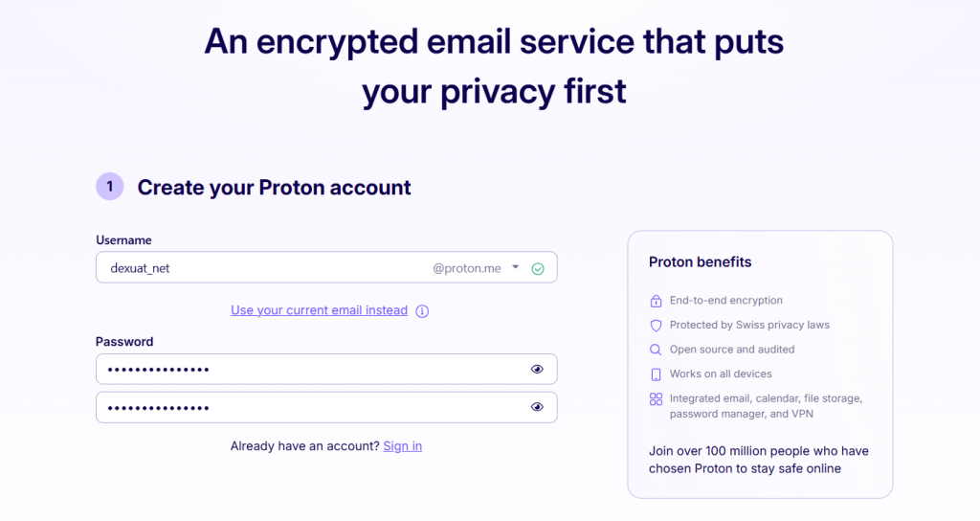Reveal the confirm password with the eye icon

point(537,407)
